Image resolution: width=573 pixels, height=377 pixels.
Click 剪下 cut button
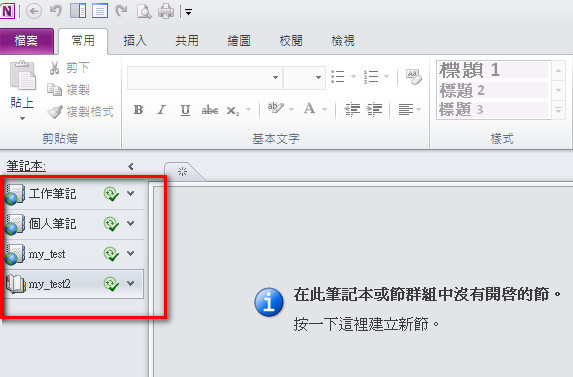tap(69, 68)
